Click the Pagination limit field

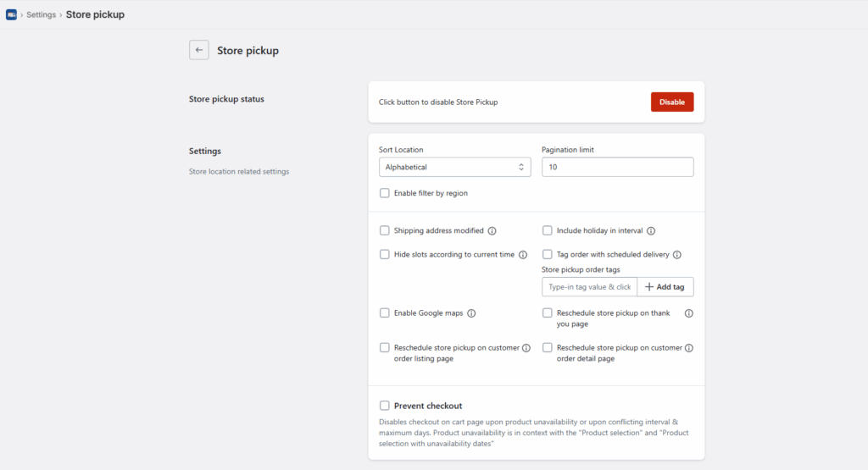coord(617,167)
